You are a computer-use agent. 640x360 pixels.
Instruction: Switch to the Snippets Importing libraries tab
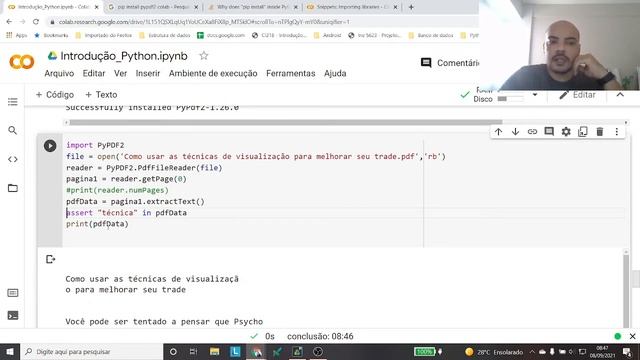tap(352, 7)
